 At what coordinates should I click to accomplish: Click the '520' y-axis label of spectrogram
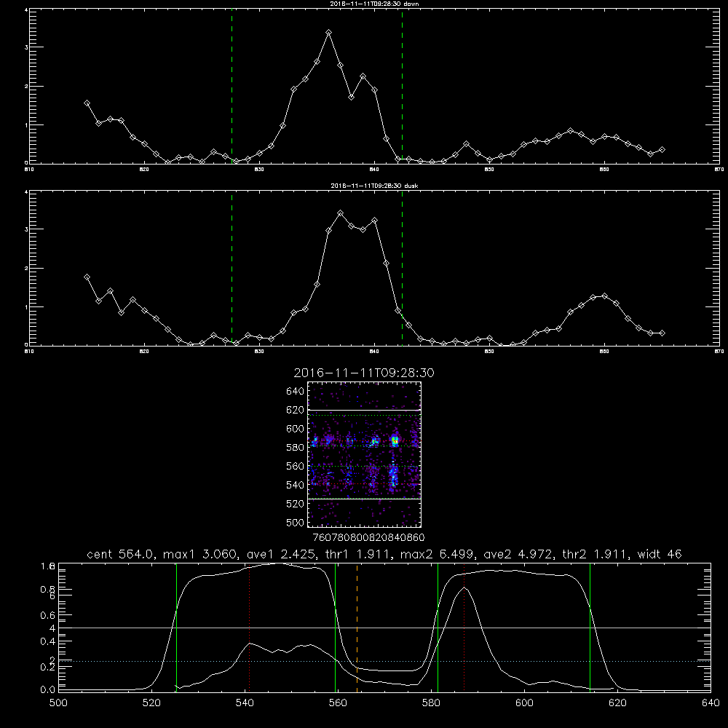(296, 504)
